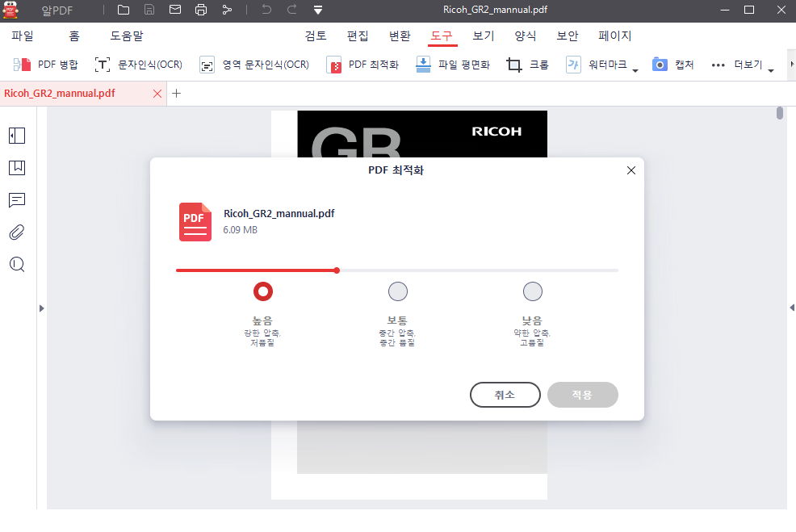Click the compression level slider handle
The height and width of the screenshot is (532, 796).
337,270
